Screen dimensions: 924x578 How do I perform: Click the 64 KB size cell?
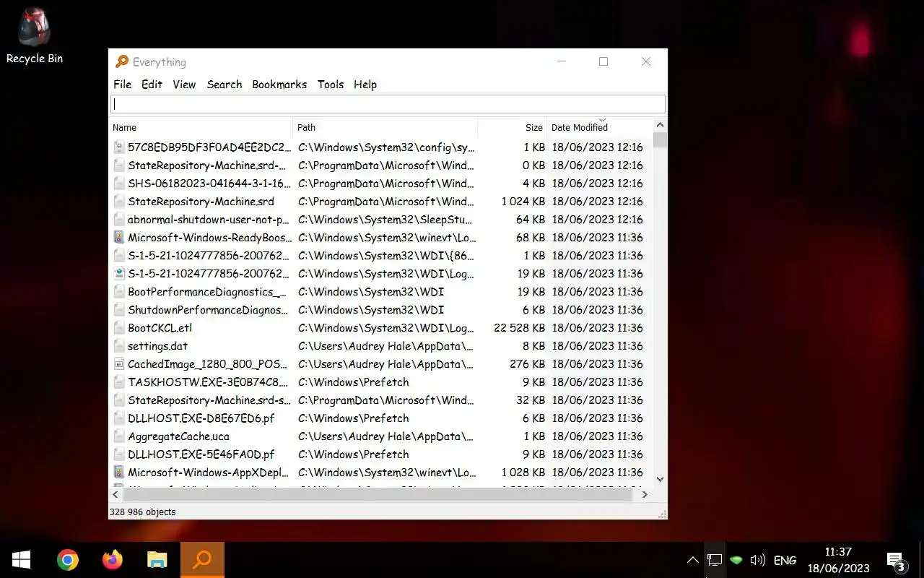coord(531,220)
